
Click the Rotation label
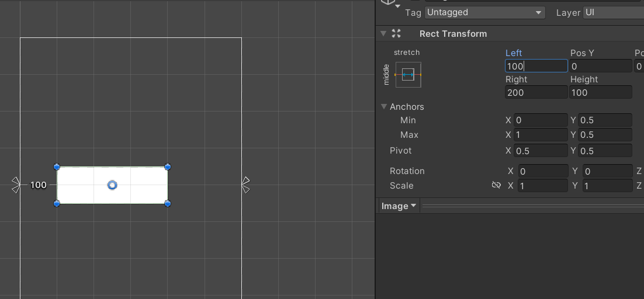[x=407, y=171]
